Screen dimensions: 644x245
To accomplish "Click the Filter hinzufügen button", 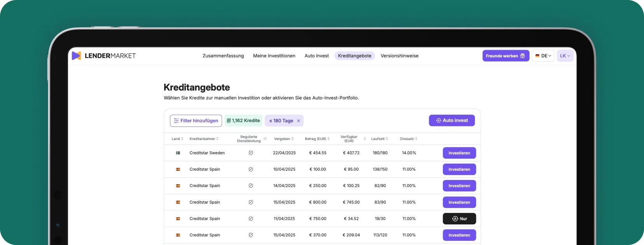I will (x=196, y=121).
